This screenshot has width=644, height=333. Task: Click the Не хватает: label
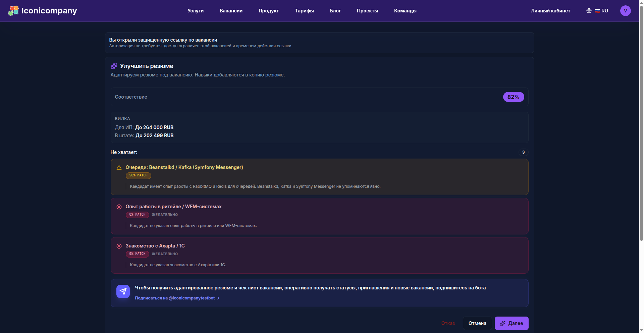[124, 152]
